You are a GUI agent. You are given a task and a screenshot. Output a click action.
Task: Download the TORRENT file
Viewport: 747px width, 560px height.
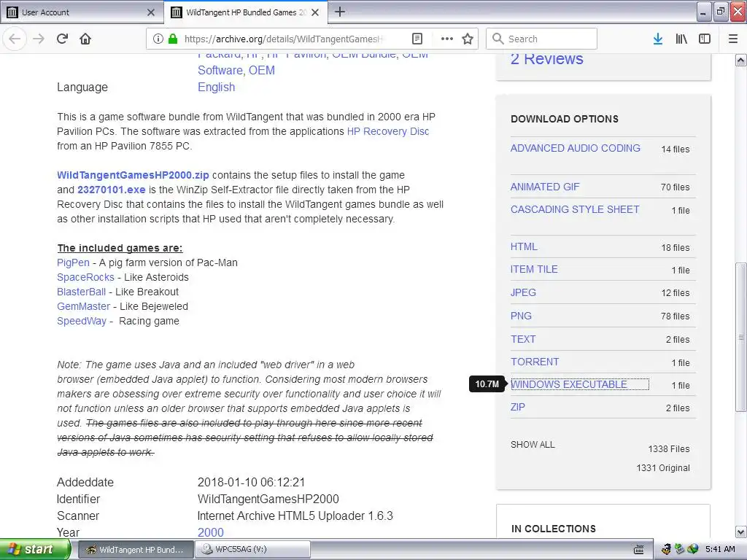pos(535,362)
